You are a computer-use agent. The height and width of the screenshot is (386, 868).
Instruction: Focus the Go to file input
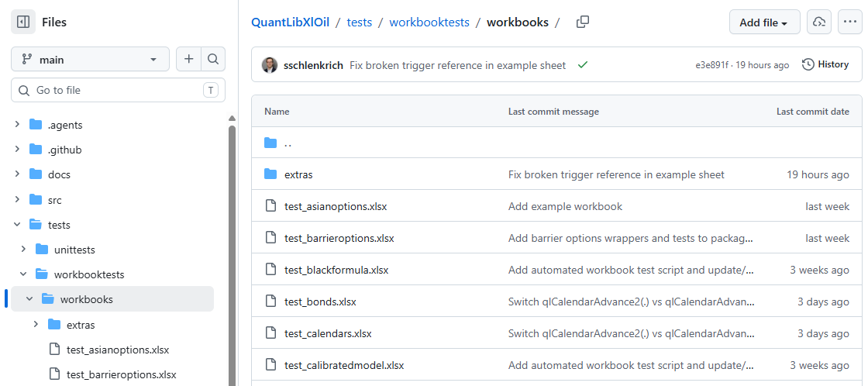tap(118, 90)
